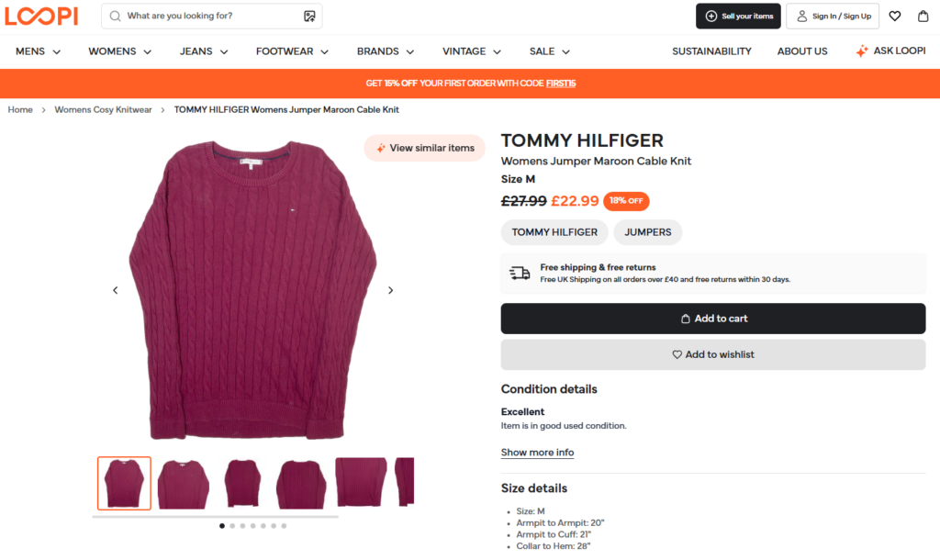
Task: Expand the SALE dropdown
Action: (548, 51)
